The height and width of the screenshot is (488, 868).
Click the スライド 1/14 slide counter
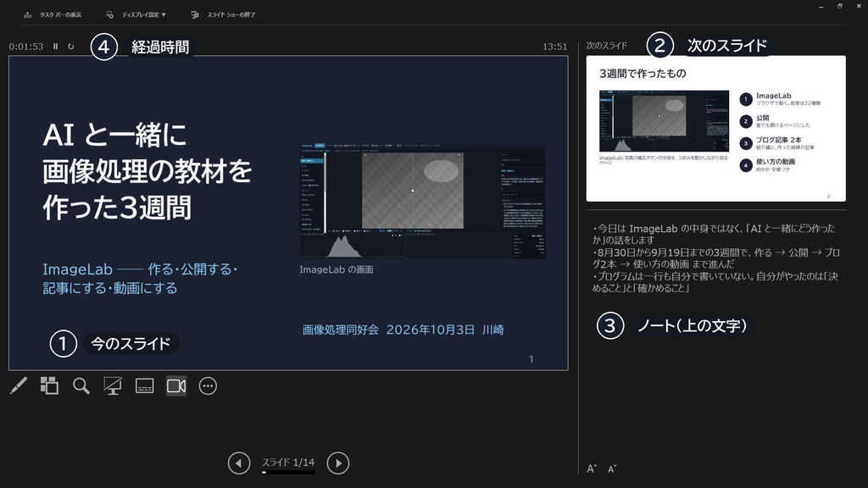pyautogui.click(x=288, y=462)
